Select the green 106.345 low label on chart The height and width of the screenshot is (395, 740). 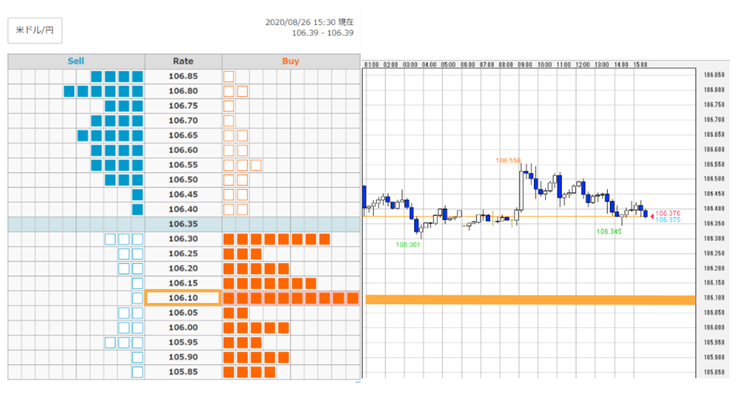(x=609, y=232)
